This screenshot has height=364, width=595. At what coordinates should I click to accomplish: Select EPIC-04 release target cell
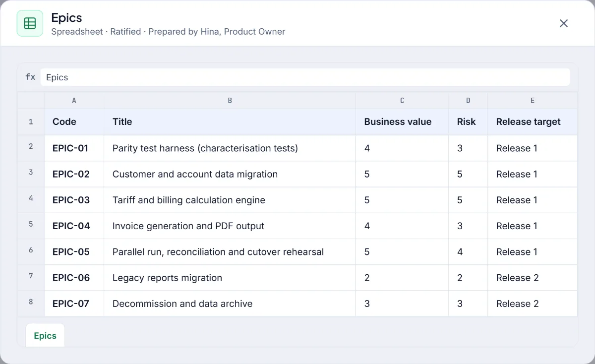click(533, 226)
